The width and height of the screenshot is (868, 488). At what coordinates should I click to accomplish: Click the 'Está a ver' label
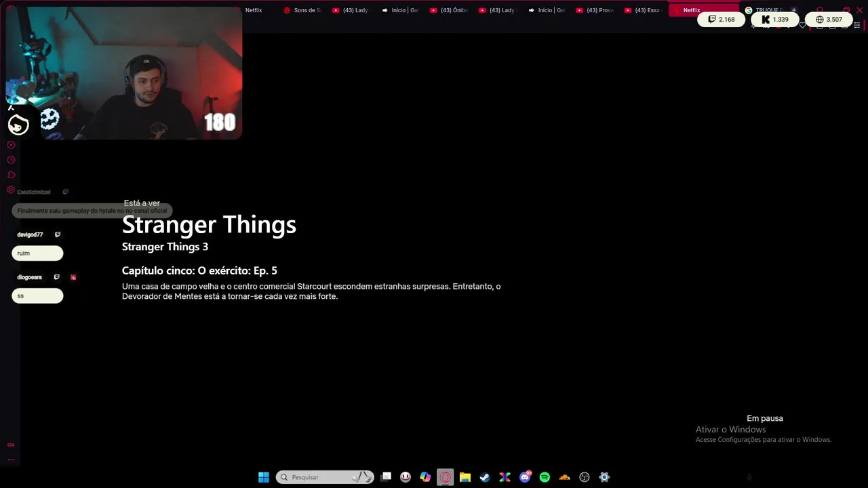(x=142, y=203)
